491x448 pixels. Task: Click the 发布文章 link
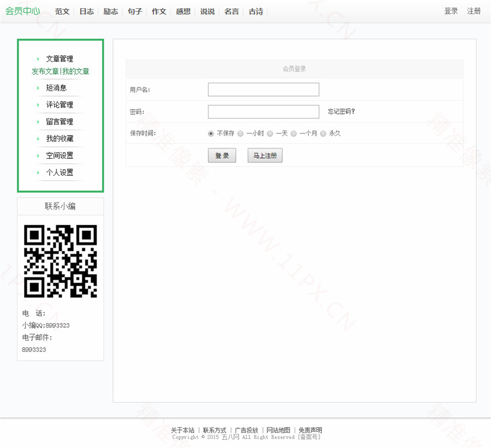coord(45,71)
